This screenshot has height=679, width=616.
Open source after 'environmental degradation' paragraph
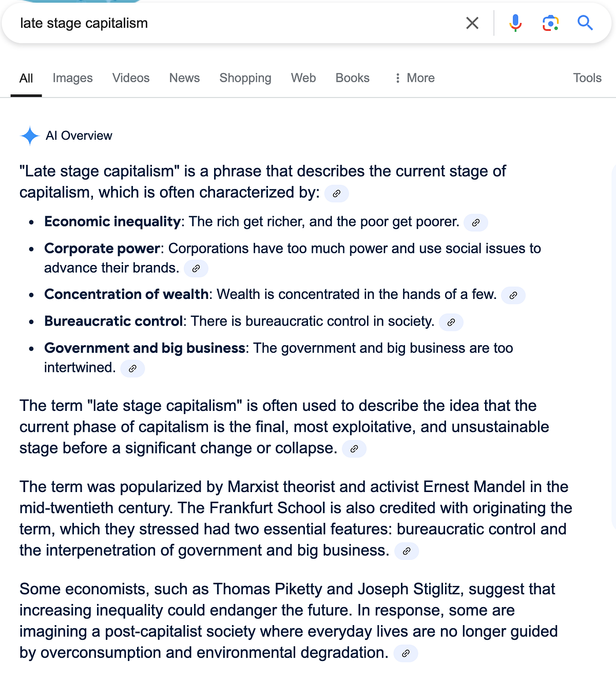(x=406, y=653)
